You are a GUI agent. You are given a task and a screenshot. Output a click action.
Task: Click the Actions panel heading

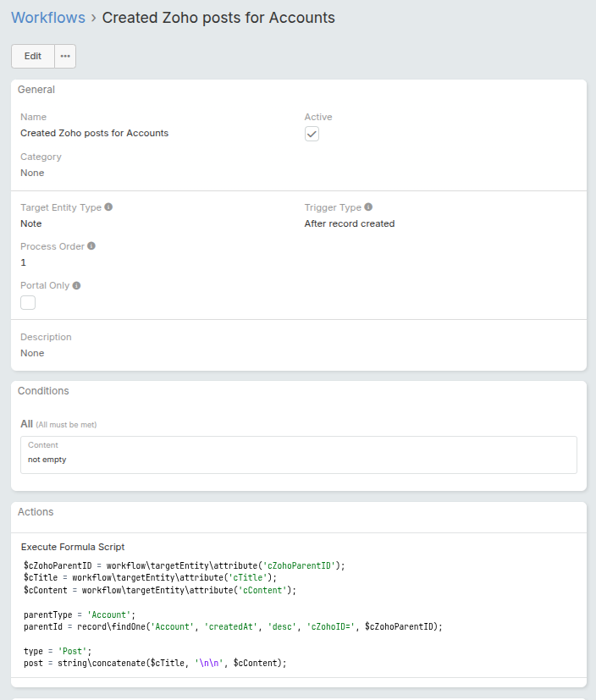(x=36, y=512)
